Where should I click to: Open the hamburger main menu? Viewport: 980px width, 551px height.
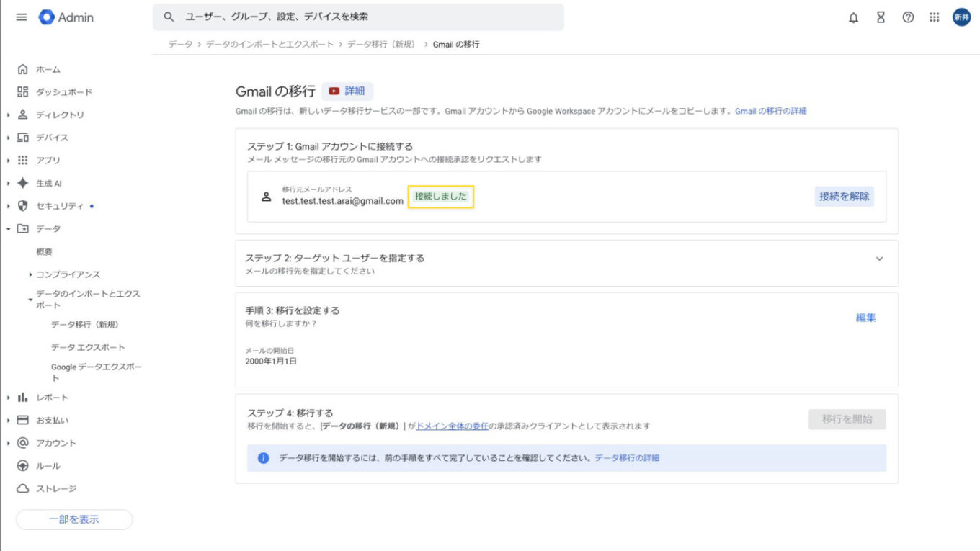click(22, 17)
